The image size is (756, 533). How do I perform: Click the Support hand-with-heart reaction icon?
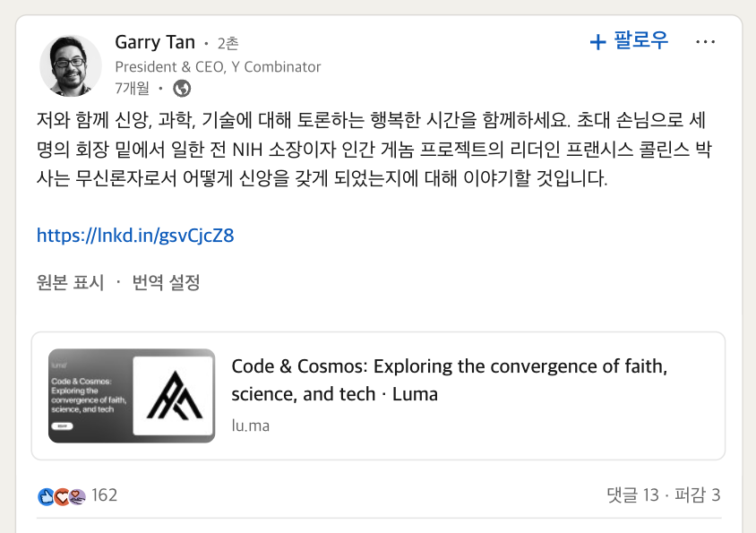[x=76, y=494]
